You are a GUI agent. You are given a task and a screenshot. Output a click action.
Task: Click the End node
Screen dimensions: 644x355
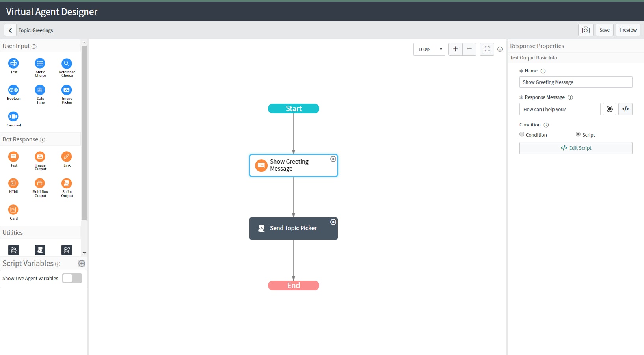(294, 285)
